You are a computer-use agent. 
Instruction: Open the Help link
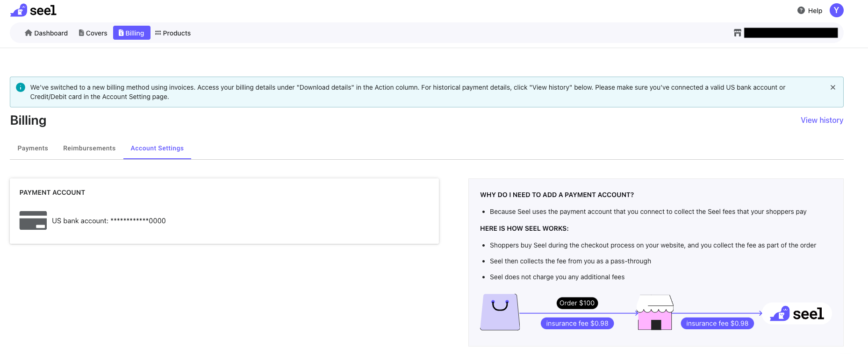coord(815,11)
